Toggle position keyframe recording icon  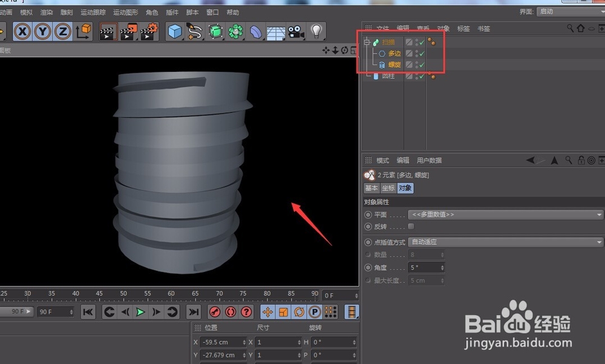pos(267,311)
